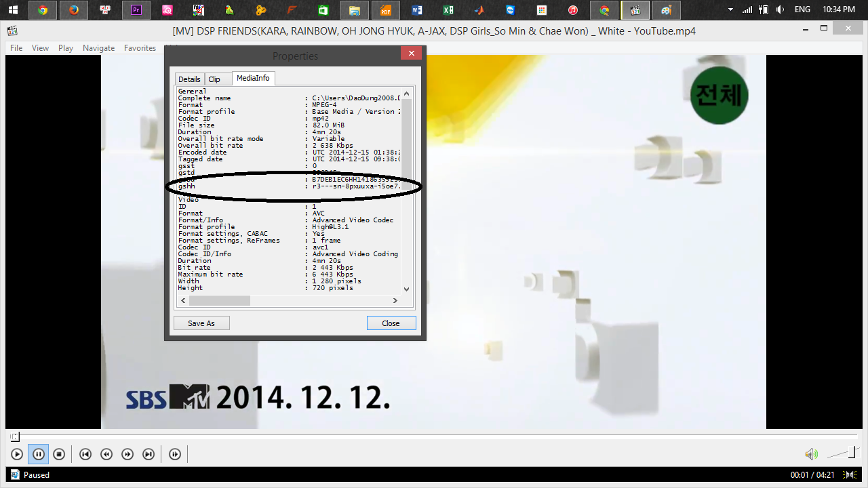Step forward one frame
Screen dimensions: 868x488
point(175,454)
